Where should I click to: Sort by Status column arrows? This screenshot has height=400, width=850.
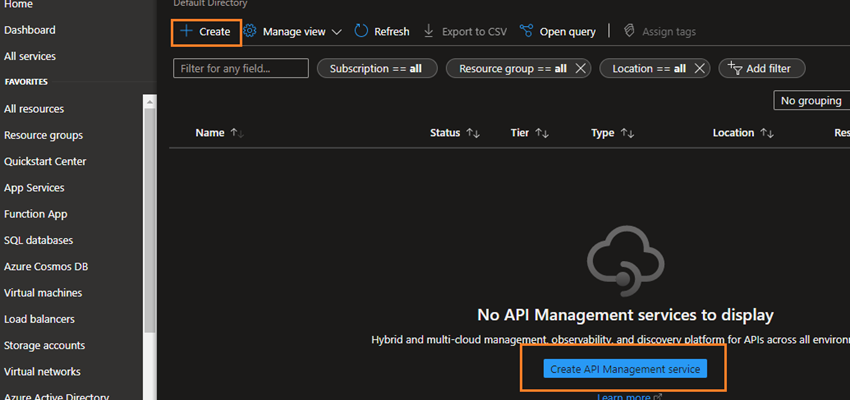coord(473,133)
